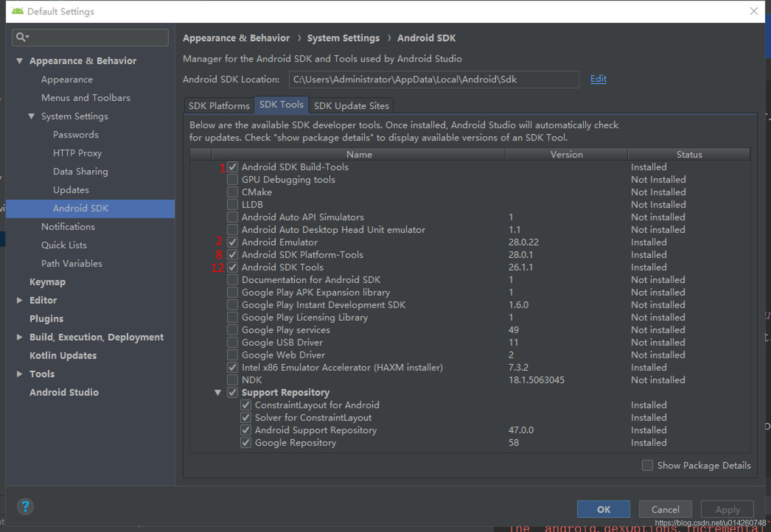This screenshot has width=771, height=532.
Task: Close the Default Settings dialog
Action: [753, 11]
